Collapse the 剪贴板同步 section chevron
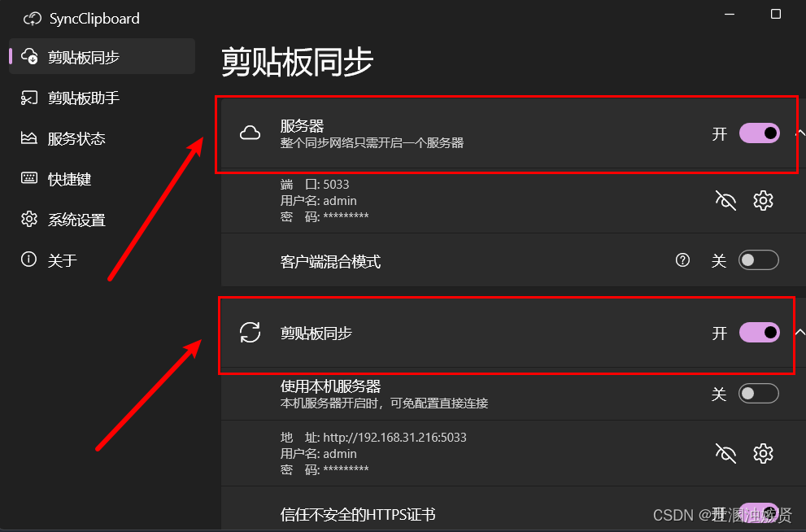The height and width of the screenshot is (532, 806). (x=799, y=333)
